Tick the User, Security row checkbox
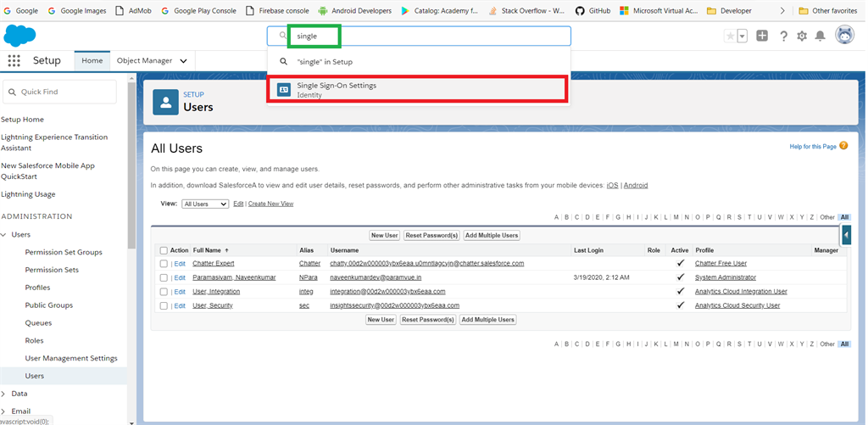The image size is (868, 425). click(164, 306)
